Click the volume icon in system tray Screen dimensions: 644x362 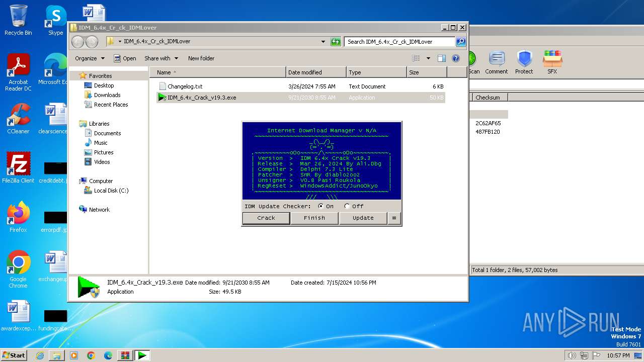pyautogui.click(x=572, y=355)
